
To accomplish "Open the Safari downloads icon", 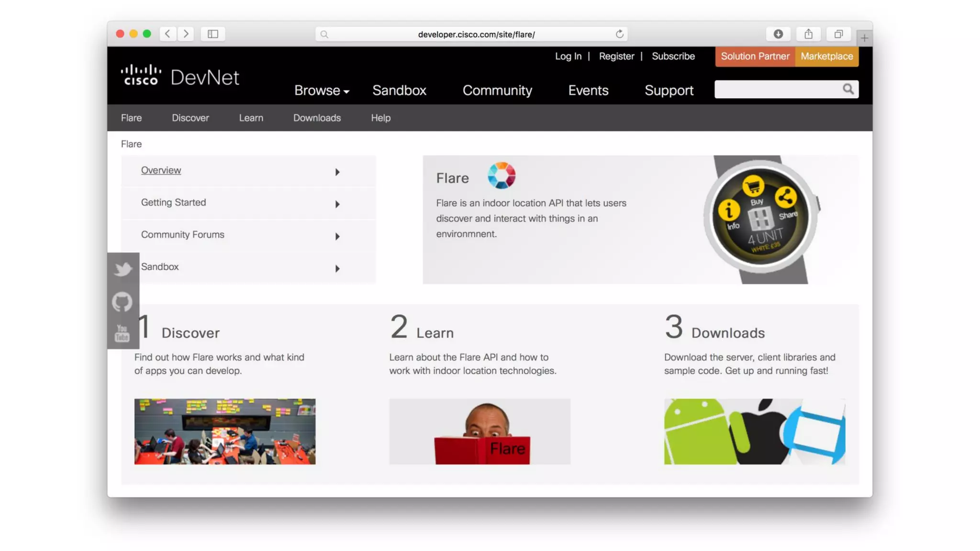I will point(778,34).
